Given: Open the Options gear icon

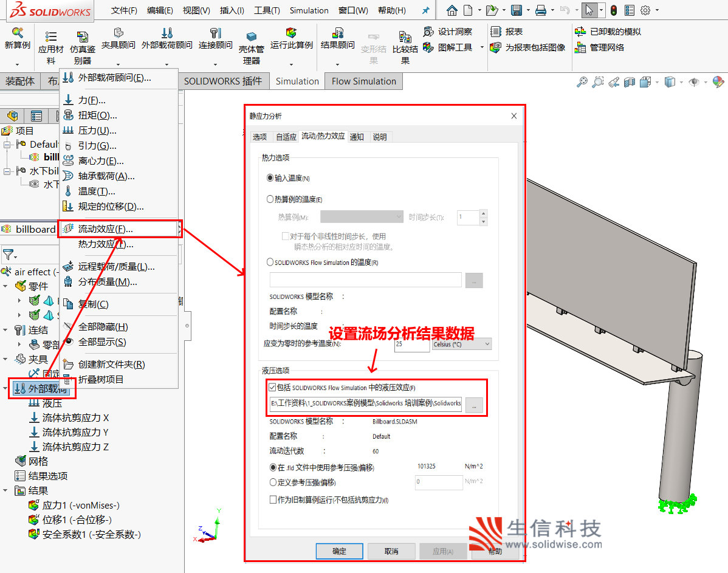Looking at the screenshot, I should coord(645,10).
